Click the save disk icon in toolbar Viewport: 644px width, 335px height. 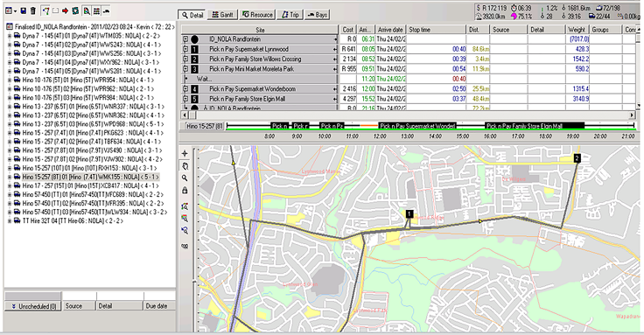(24, 10)
